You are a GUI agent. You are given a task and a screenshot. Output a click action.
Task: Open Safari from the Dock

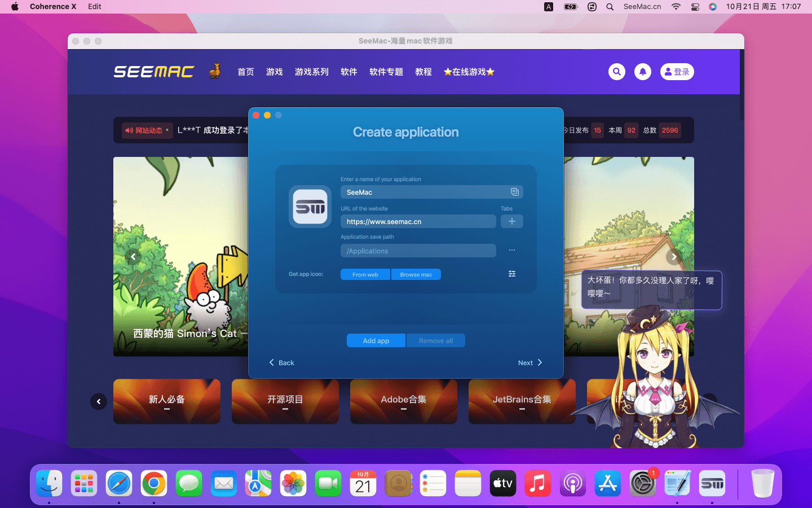(x=119, y=484)
